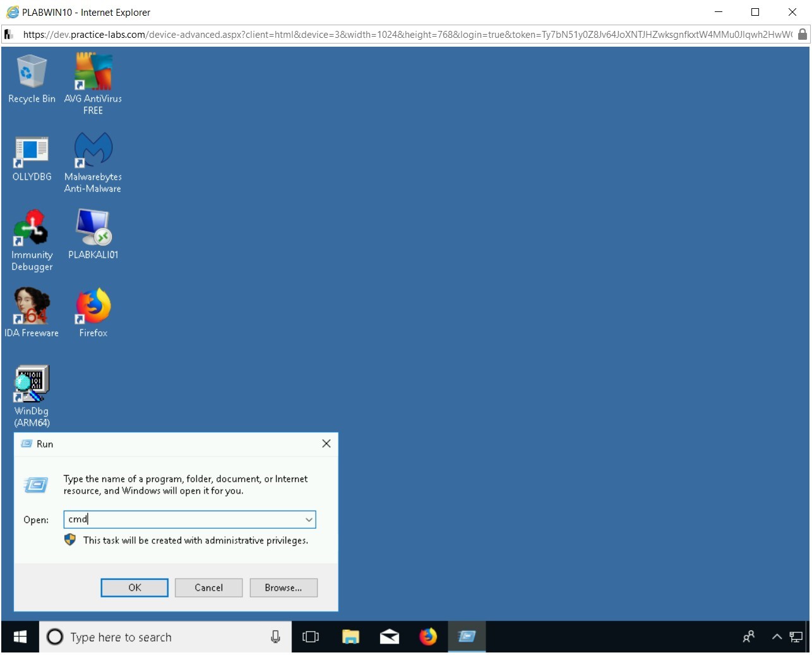Cancel the Run dialog
This screenshot has height=655, width=812.
208,587
